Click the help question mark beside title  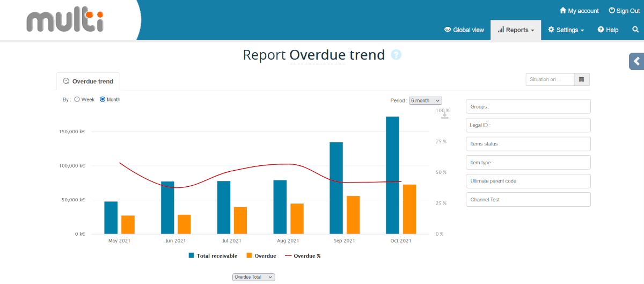tap(396, 55)
